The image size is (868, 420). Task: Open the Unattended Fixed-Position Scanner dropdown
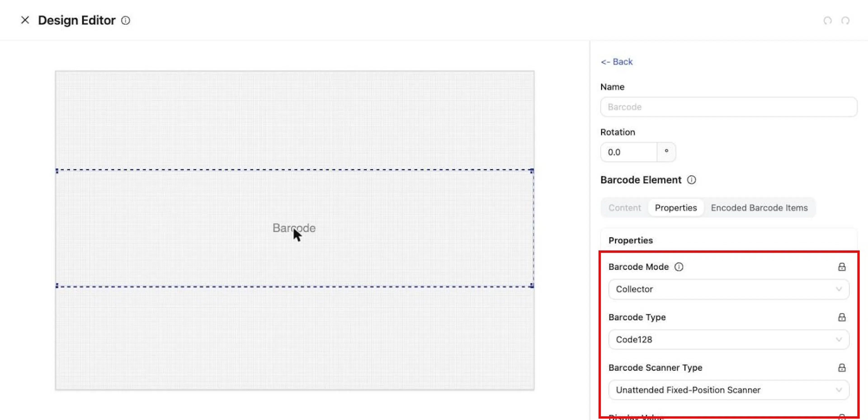point(729,390)
